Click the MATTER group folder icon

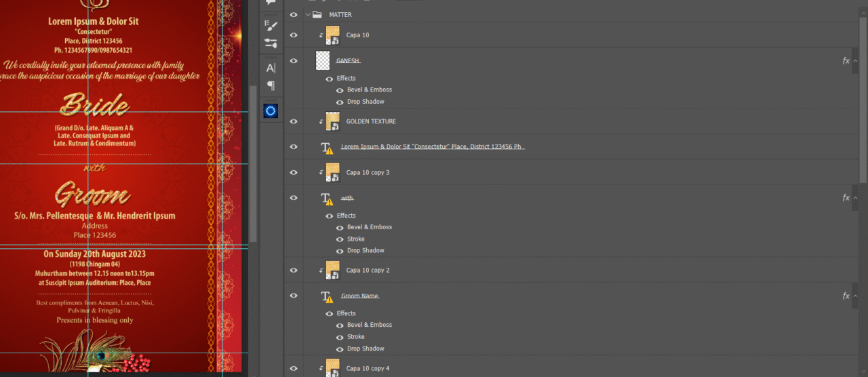317,14
